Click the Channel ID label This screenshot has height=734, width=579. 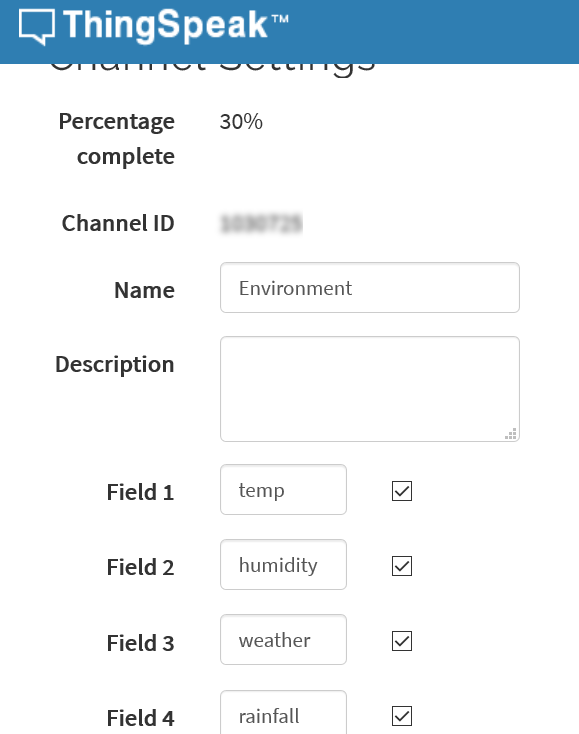[118, 223]
